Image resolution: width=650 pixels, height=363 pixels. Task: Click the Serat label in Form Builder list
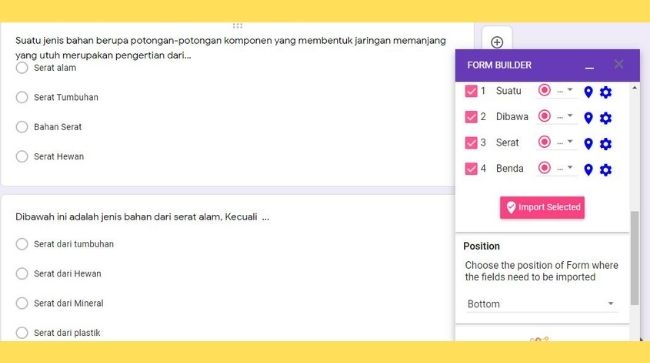click(x=507, y=143)
